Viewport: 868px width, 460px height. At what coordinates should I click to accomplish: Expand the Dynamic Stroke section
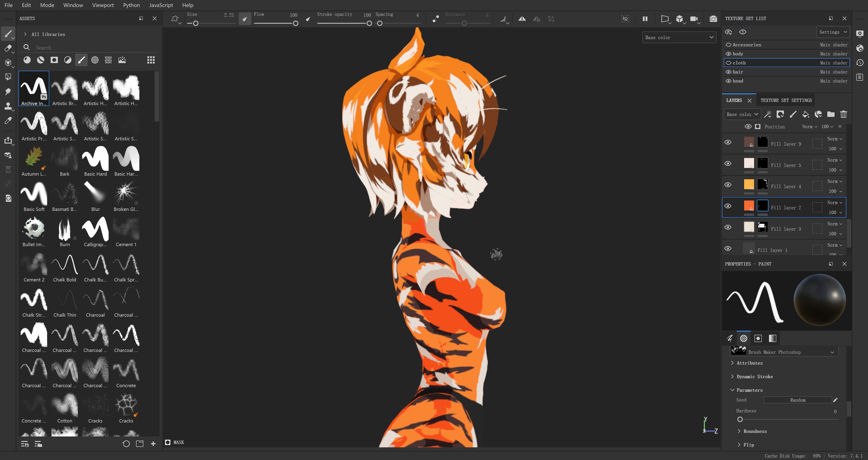point(755,376)
